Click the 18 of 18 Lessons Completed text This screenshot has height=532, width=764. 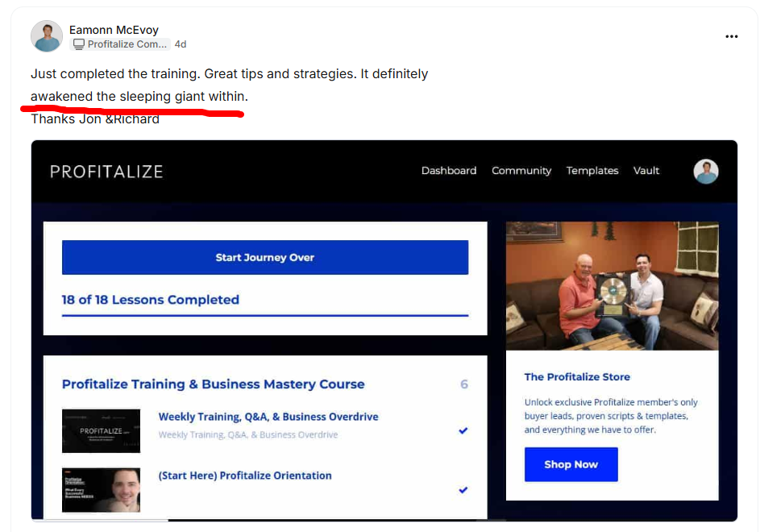pos(150,300)
